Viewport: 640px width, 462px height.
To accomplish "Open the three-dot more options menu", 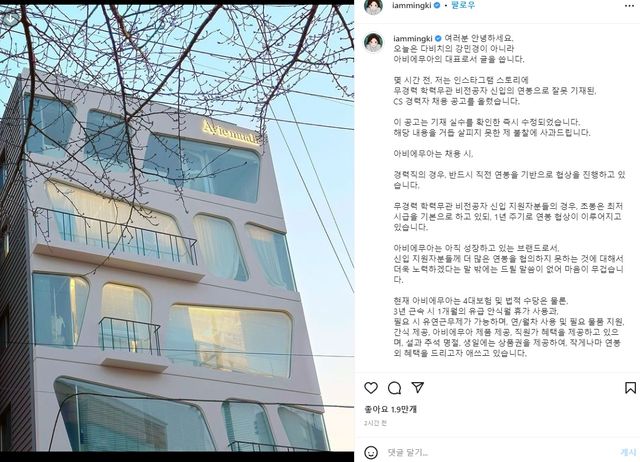I will (x=629, y=6).
